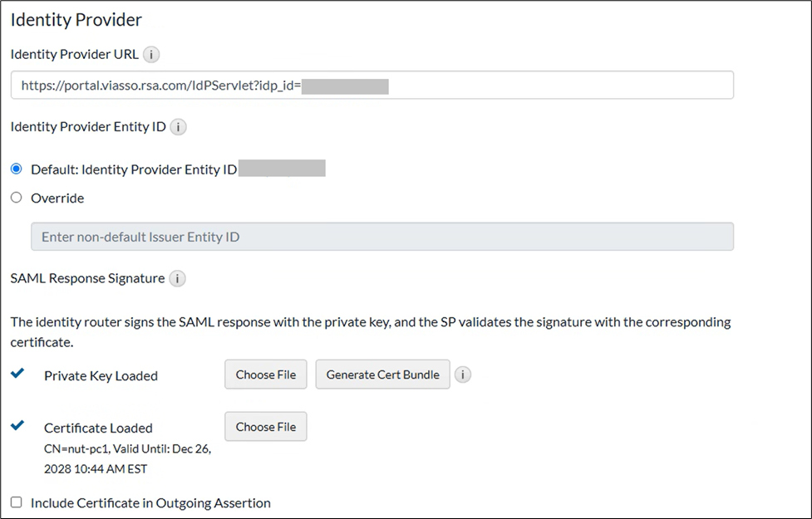This screenshot has width=812, height=519.
Task: Select the info icon beside Identity Provider URL label
Action: point(151,55)
